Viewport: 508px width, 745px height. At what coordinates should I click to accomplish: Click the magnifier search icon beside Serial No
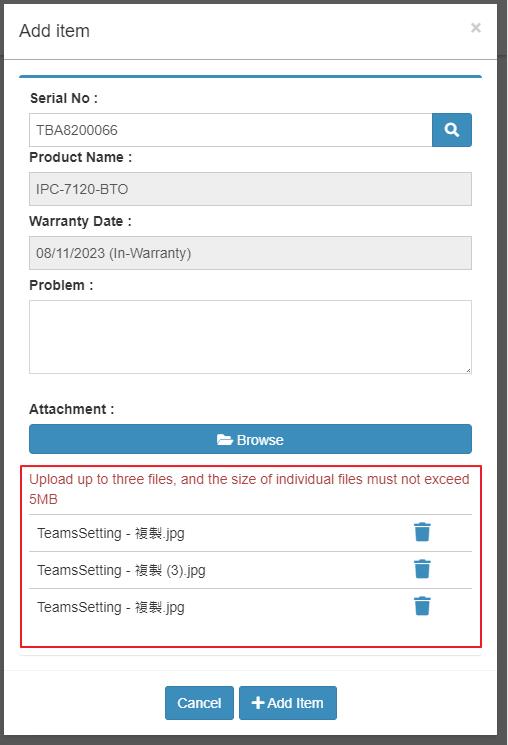click(x=451, y=130)
